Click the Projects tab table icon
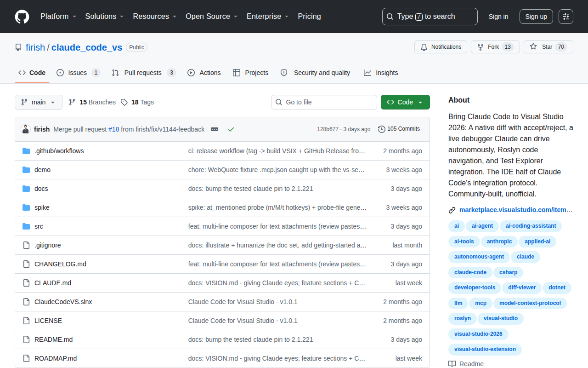The image size is (588, 368). click(237, 73)
